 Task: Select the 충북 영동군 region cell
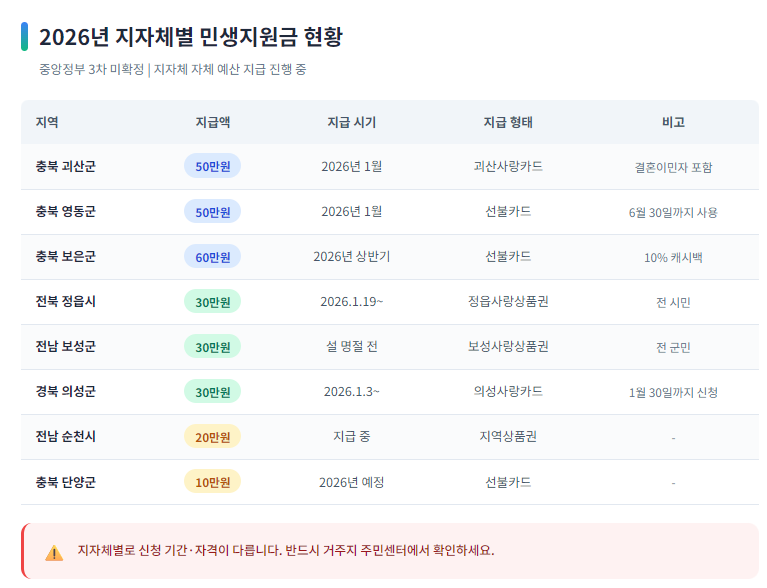pos(66,211)
